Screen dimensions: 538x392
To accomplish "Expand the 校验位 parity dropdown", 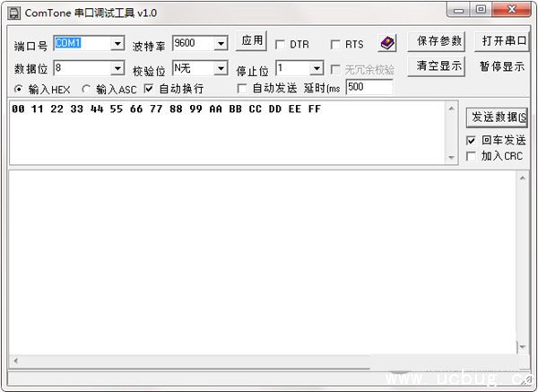I will point(220,68).
